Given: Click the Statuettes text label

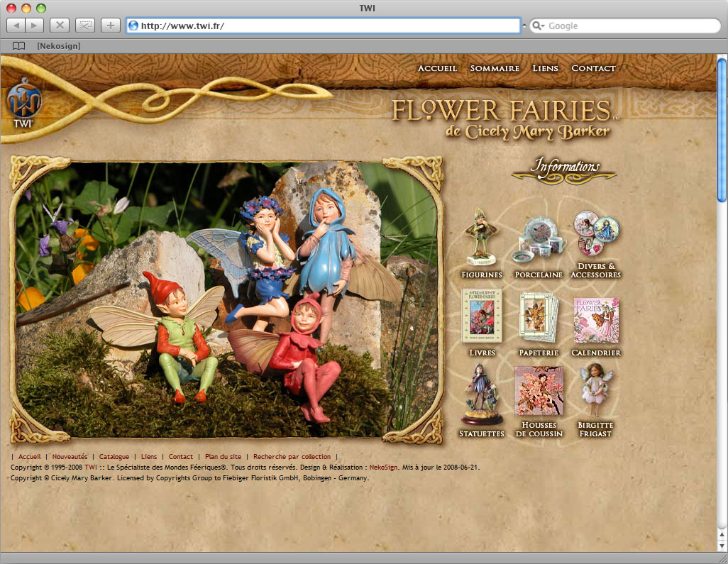Looking at the screenshot, I should click(x=482, y=433).
